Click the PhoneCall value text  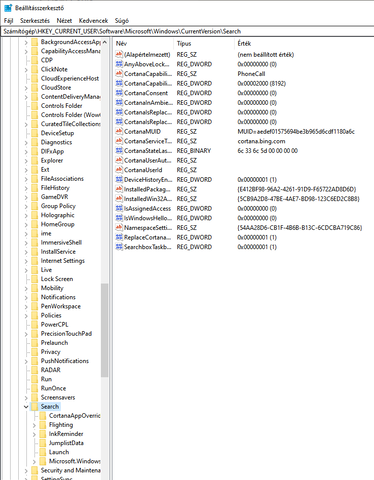click(x=251, y=74)
